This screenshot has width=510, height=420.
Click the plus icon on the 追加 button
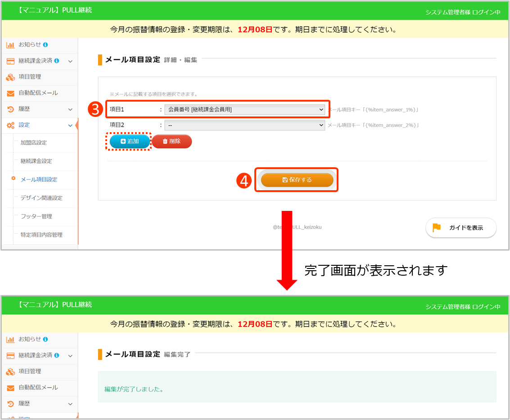(123, 141)
